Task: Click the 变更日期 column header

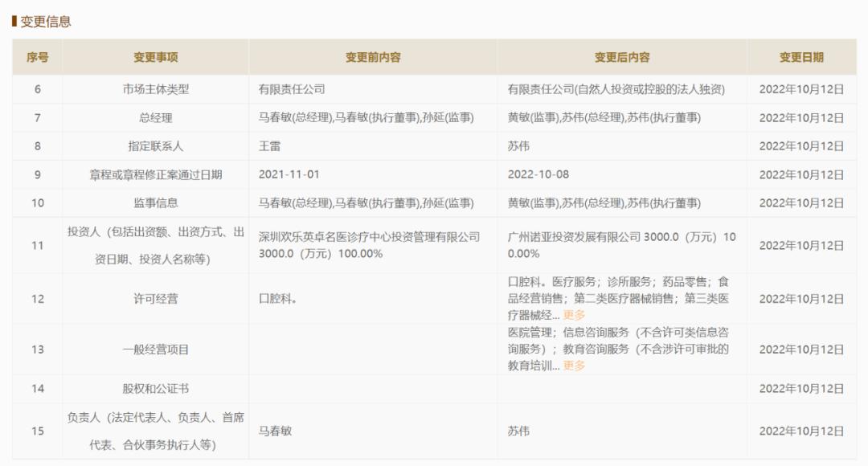Action: (x=802, y=57)
